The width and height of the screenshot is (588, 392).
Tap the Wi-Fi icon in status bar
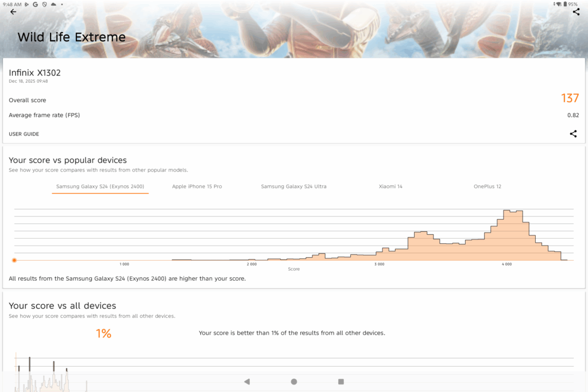(558, 4)
